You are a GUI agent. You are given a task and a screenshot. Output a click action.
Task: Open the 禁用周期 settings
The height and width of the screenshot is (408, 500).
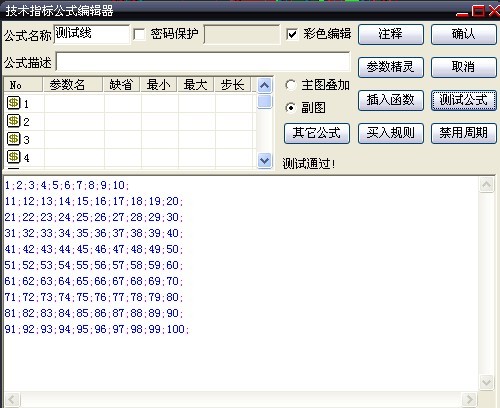pyautogui.click(x=464, y=133)
